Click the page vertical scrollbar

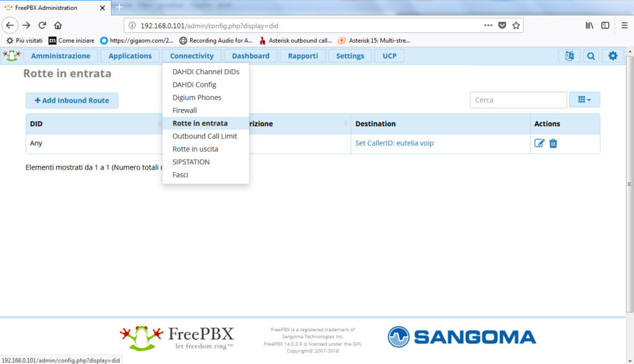630,184
